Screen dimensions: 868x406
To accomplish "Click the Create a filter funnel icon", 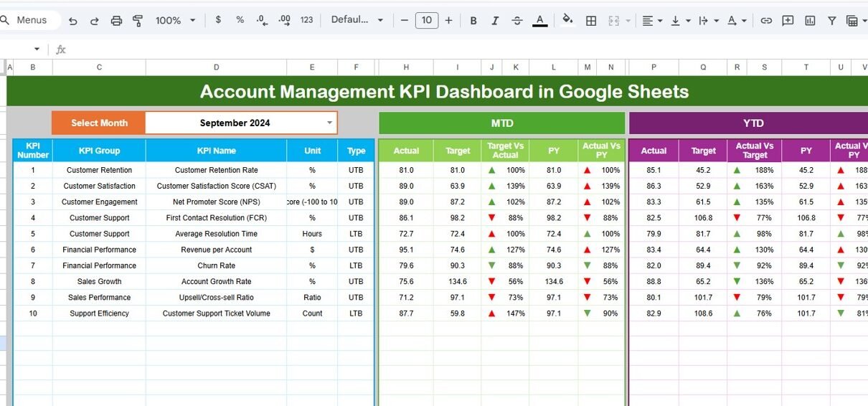I will 831,21.
